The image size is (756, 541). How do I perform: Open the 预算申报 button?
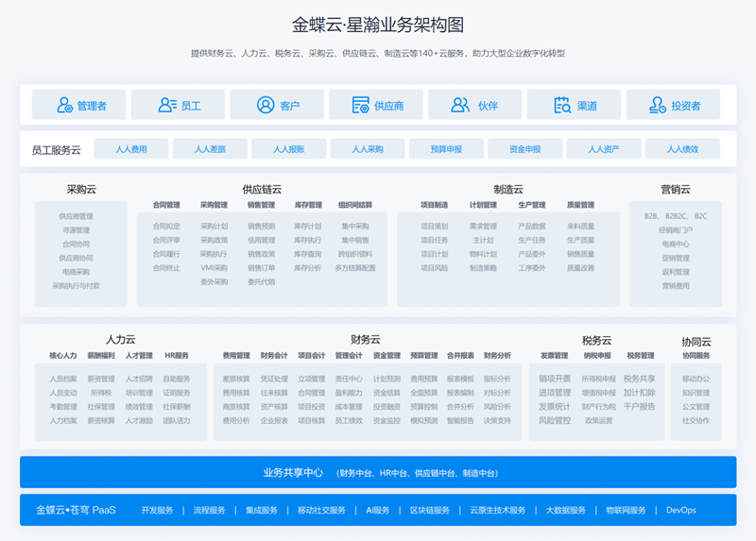(x=446, y=149)
